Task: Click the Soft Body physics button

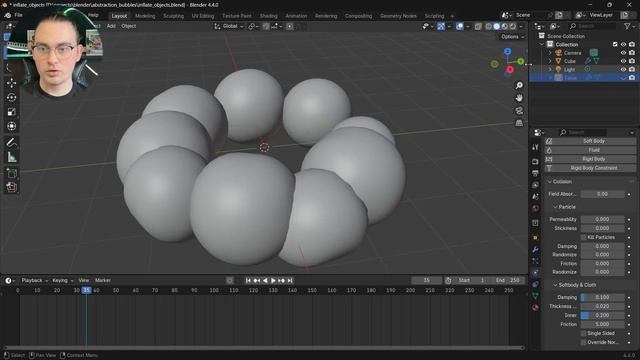Action: pyautogui.click(x=590, y=141)
